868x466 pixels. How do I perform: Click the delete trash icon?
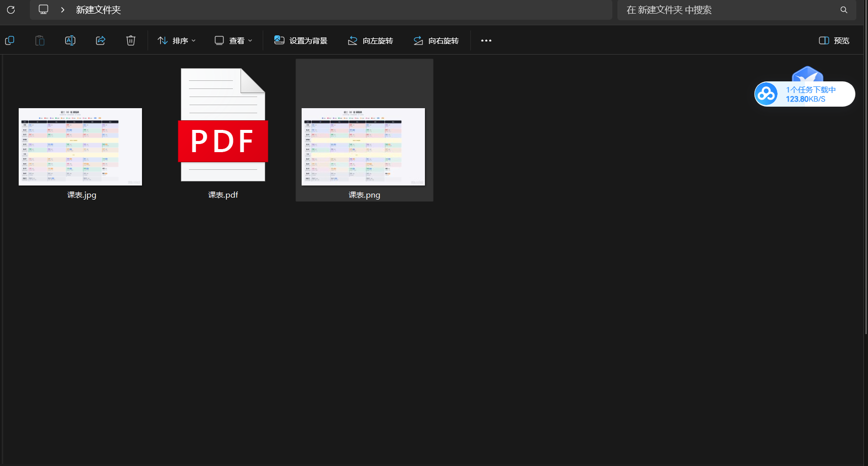131,40
